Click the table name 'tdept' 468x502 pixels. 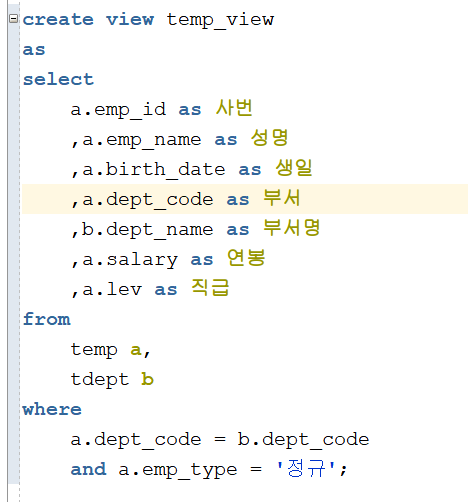pyautogui.click(x=100, y=380)
